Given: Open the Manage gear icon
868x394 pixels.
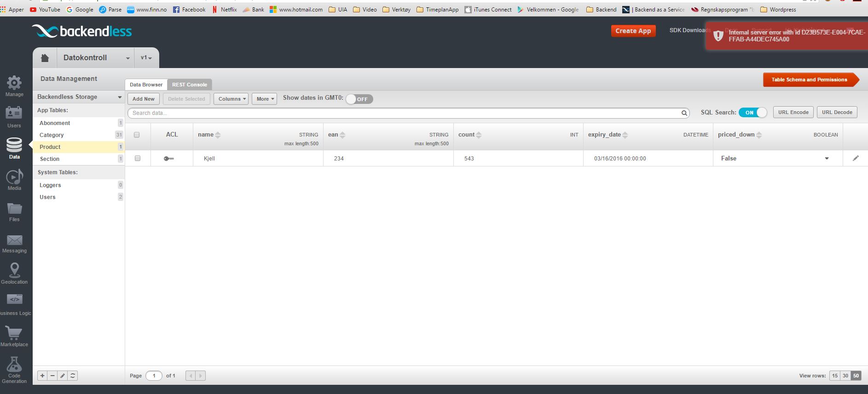Looking at the screenshot, I should (x=14, y=83).
